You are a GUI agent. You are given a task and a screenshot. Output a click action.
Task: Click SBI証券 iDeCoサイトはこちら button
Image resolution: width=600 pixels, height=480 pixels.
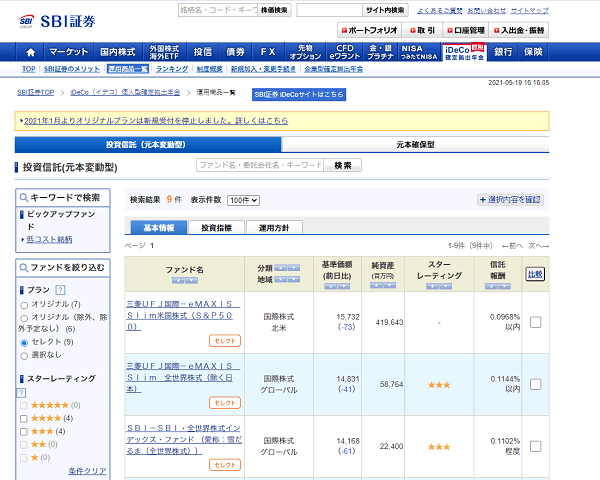(x=299, y=95)
